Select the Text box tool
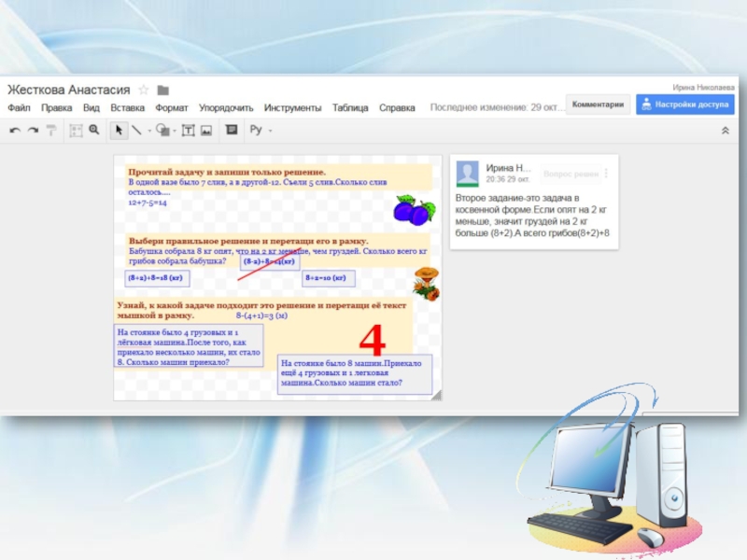Image resolution: width=747 pixels, height=560 pixels. click(188, 131)
